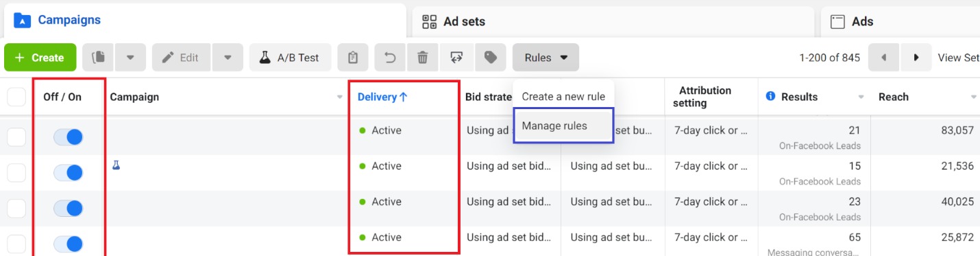Click the export share icon next to trash
The image size is (980, 256).
[456, 58]
